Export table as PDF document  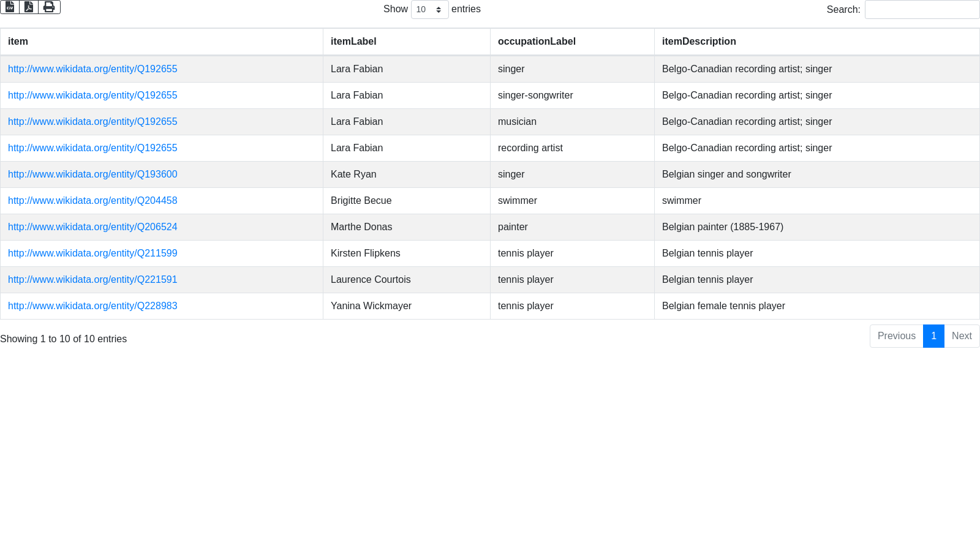click(29, 7)
